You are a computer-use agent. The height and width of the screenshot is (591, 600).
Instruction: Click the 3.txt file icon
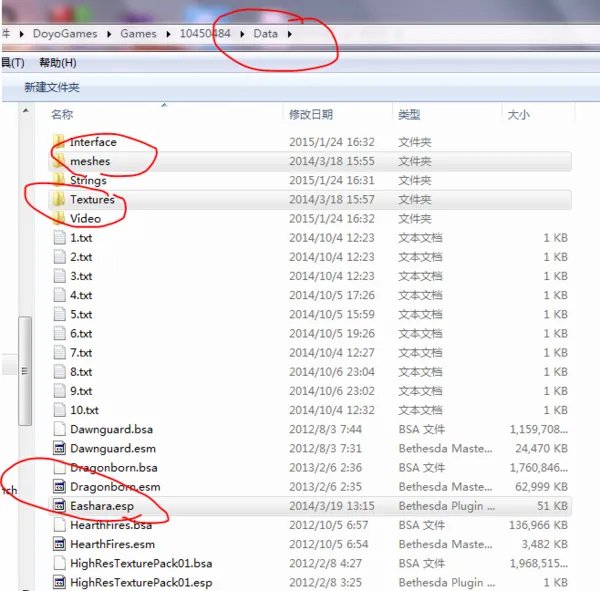[x=59, y=276]
